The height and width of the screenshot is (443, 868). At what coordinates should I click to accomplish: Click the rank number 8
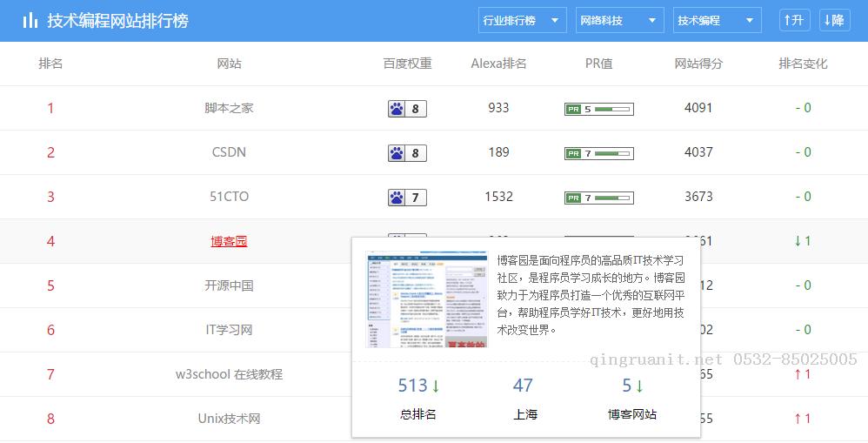(50, 419)
